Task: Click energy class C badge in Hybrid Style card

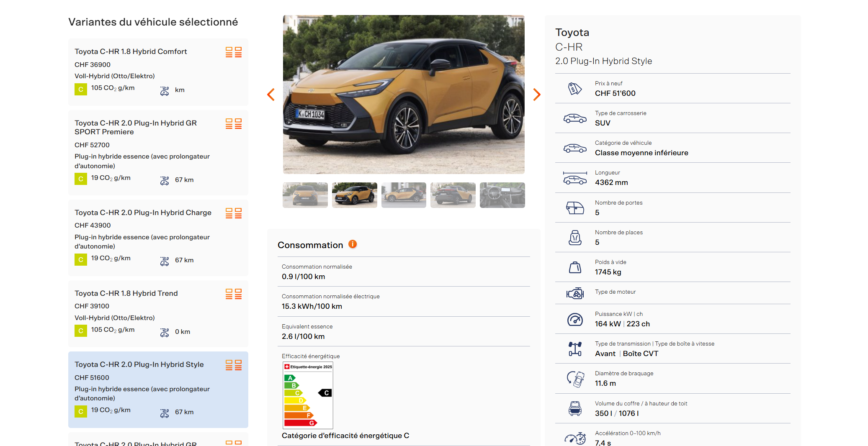Action: coord(81,412)
